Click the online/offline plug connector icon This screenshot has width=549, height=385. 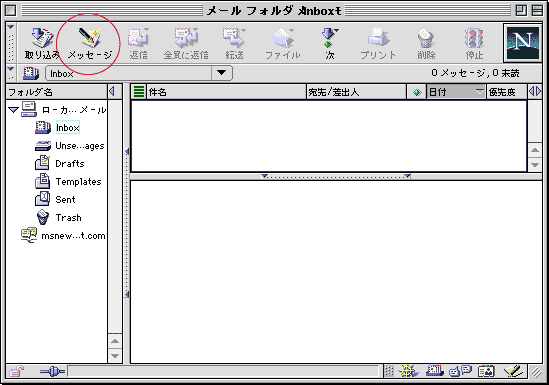(x=52, y=371)
